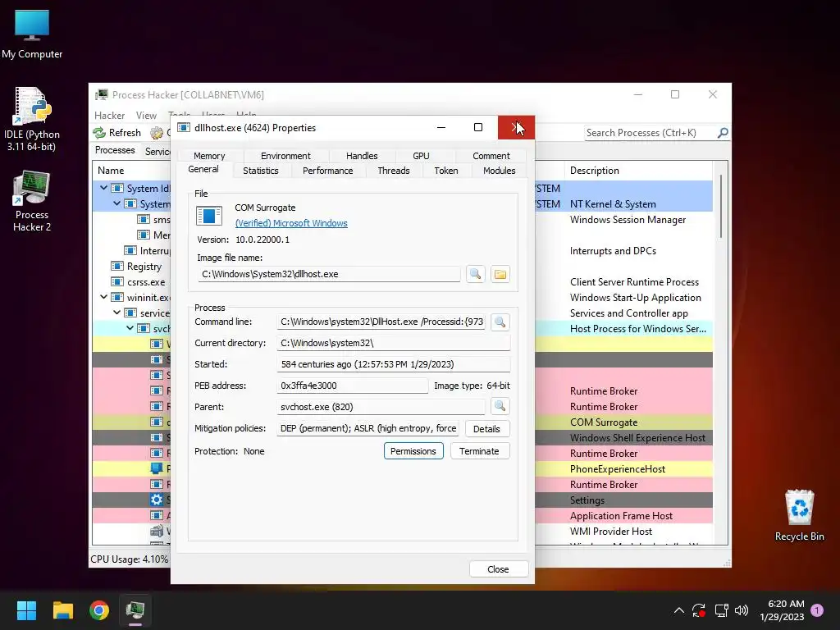Click the Settings gear process icon
The image size is (840, 630).
pyautogui.click(x=157, y=500)
